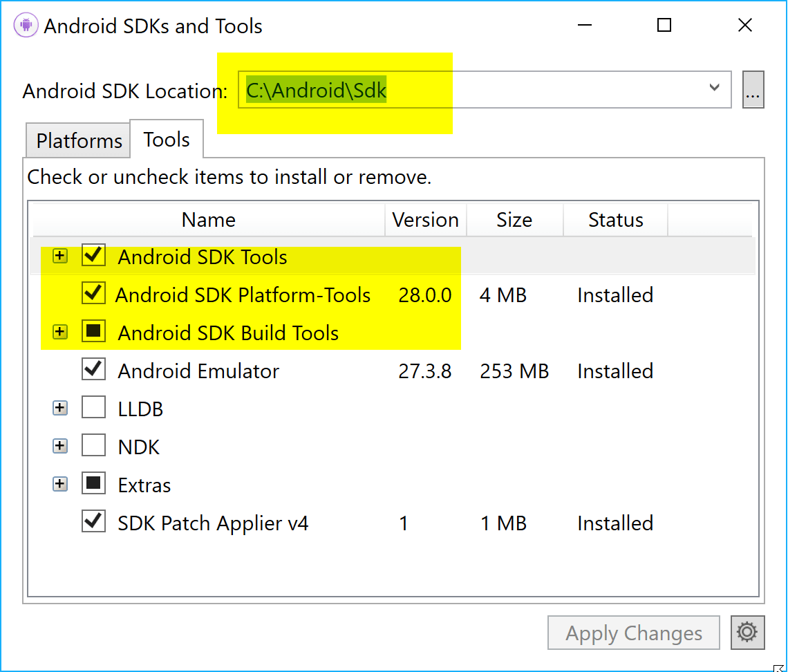Click inside the SDK location text field
This screenshot has width=788, height=672.
[x=415, y=89]
